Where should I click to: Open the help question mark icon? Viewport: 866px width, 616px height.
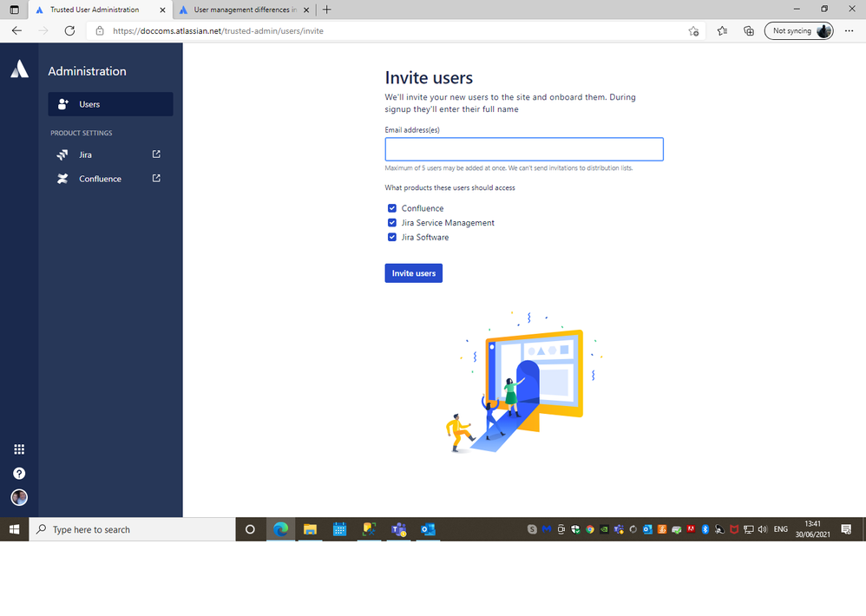point(19,474)
